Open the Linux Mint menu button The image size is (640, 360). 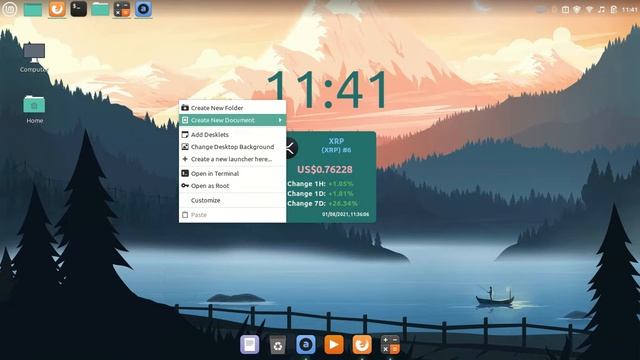click(x=9, y=9)
